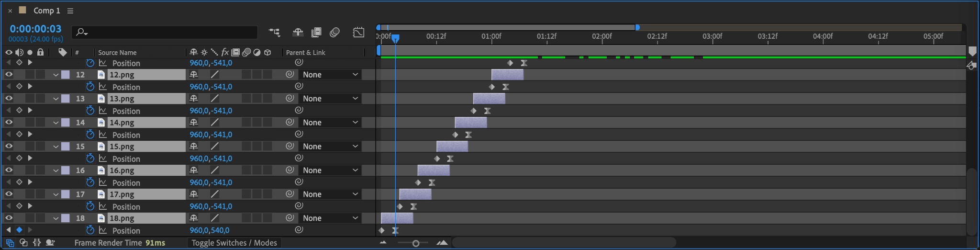Screen dimensions: 980x250
Task: Enable Motion Blur for the composition
Action: [335, 32]
